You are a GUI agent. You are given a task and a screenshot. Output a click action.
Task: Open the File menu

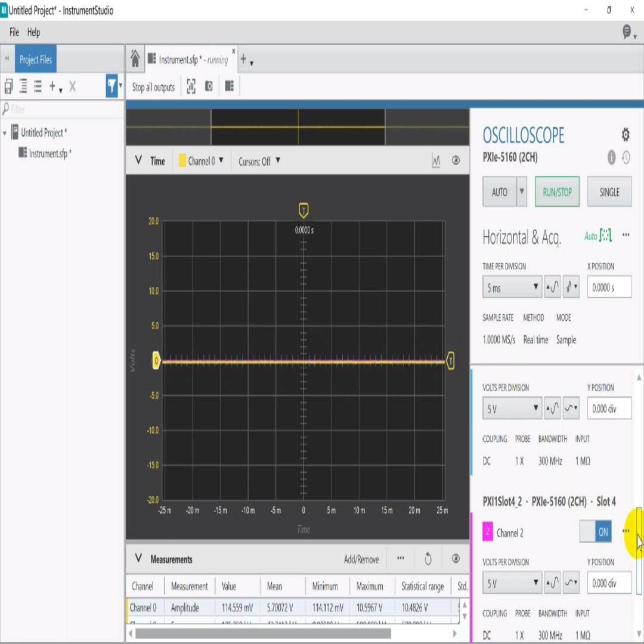pyautogui.click(x=14, y=32)
